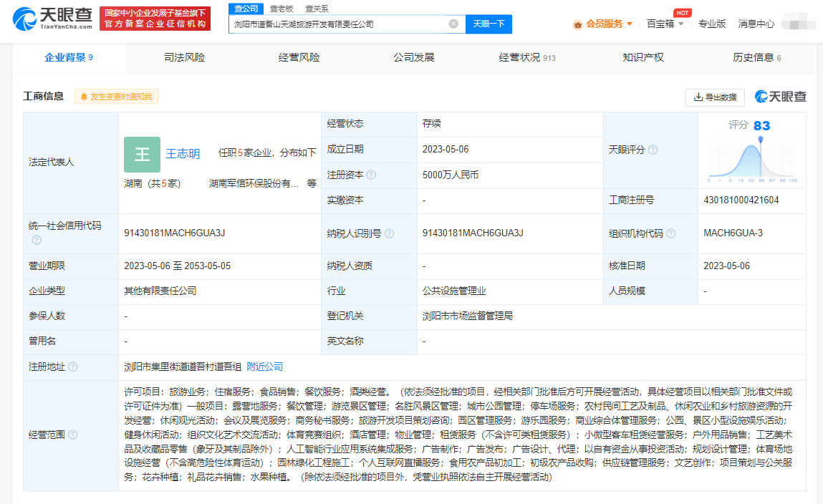Click the 天眼一下 search button

[x=488, y=24]
